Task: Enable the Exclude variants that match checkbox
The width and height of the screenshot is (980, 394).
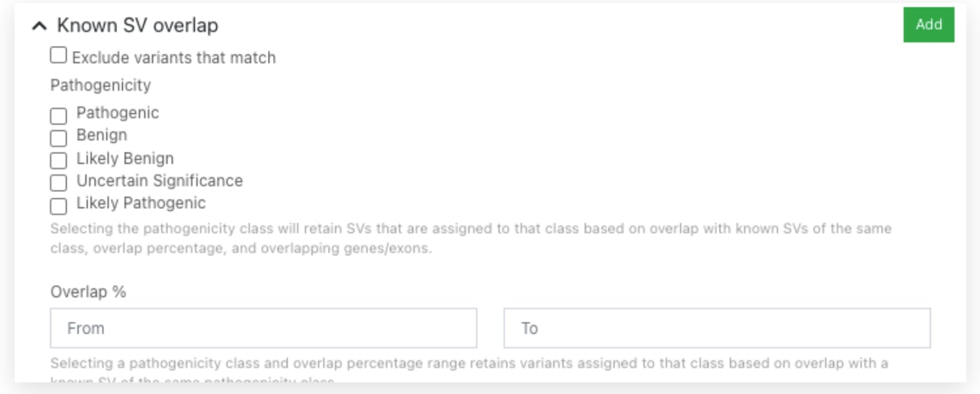Action: (x=59, y=55)
